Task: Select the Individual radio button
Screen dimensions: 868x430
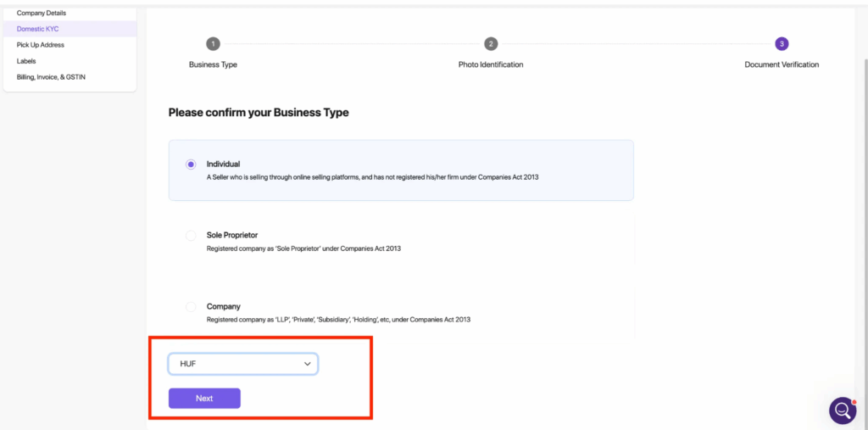Action: tap(191, 165)
